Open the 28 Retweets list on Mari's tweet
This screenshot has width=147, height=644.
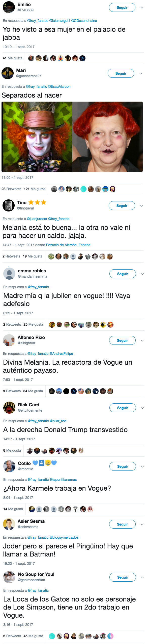click(11, 189)
